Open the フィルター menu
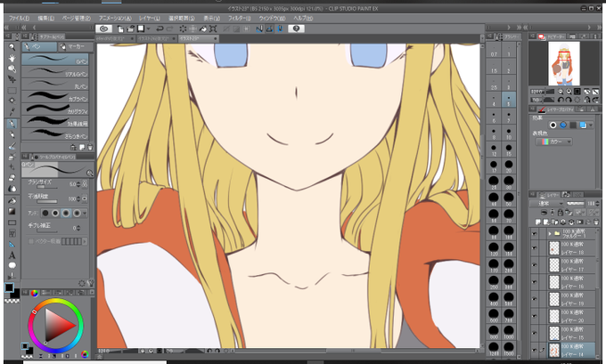Screen dimensions: 606x364 pyautogui.click(x=239, y=18)
